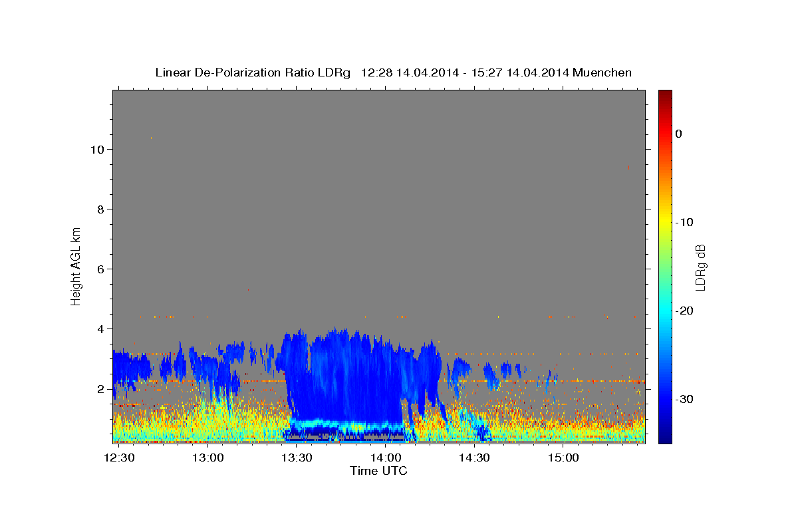Click the dark blue bottom of the colorbar
The image size is (798, 532).
[665, 438]
